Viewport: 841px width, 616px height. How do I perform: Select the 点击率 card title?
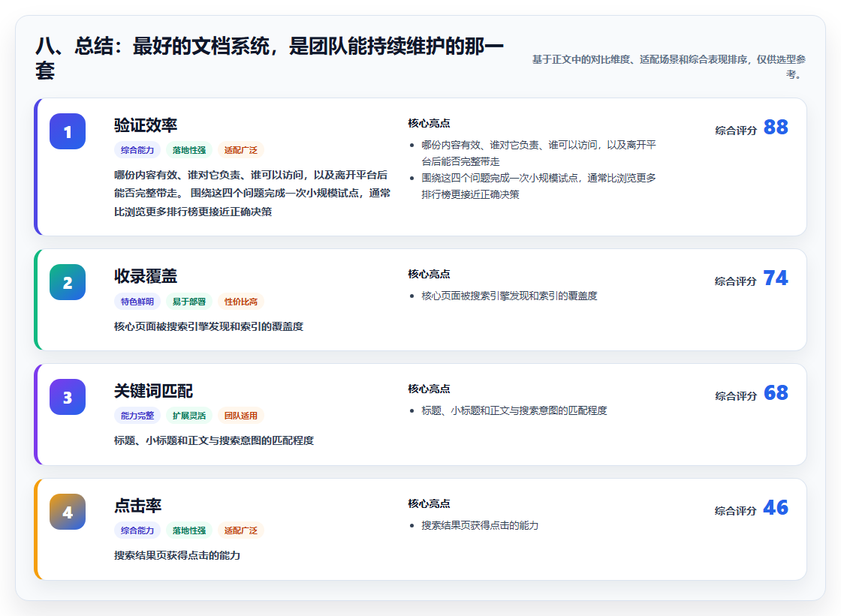[138, 506]
